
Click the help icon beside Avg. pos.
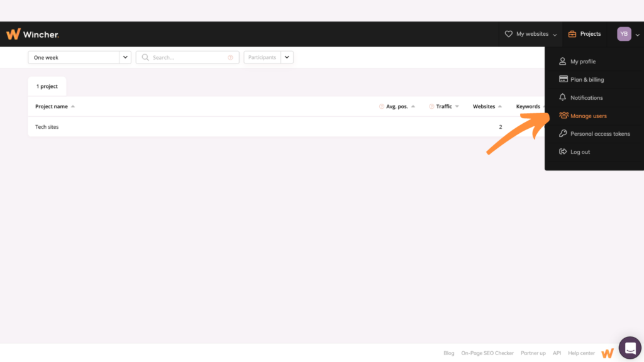(x=382, y=107)
